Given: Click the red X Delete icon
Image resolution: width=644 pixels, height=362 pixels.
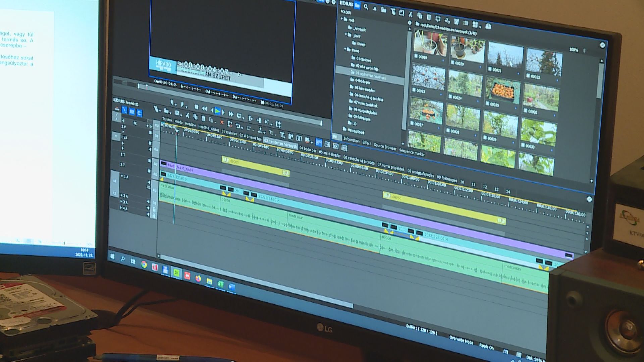Looking at the screenshot, I should [x=222, y=122].
